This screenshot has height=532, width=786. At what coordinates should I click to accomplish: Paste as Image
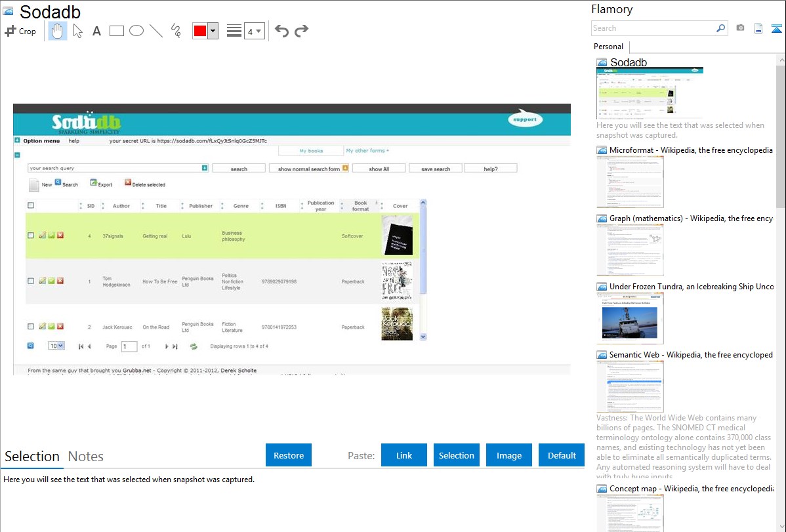(508, 455)
